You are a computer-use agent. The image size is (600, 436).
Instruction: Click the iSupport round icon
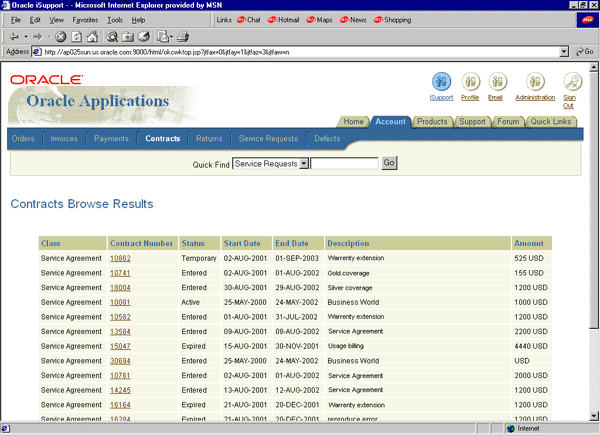click(441, 82)
